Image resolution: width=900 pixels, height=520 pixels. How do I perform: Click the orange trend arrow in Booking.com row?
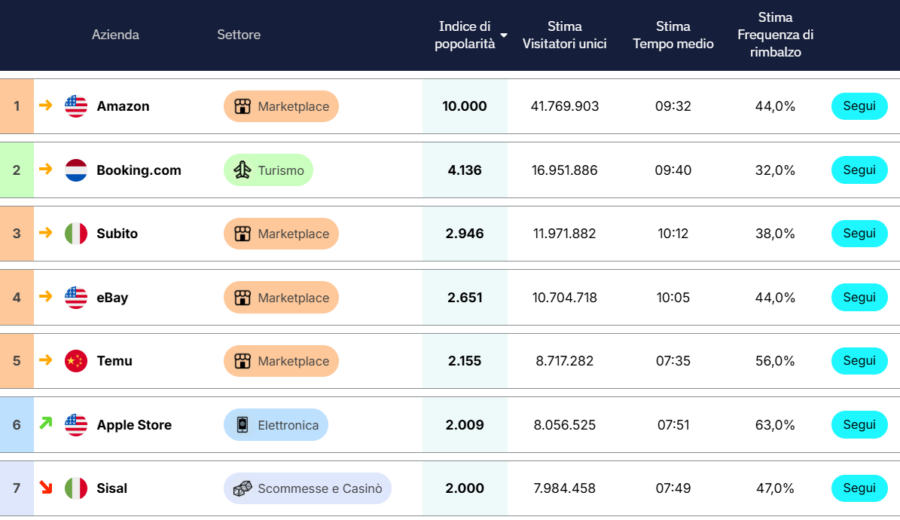click(46, 169)
